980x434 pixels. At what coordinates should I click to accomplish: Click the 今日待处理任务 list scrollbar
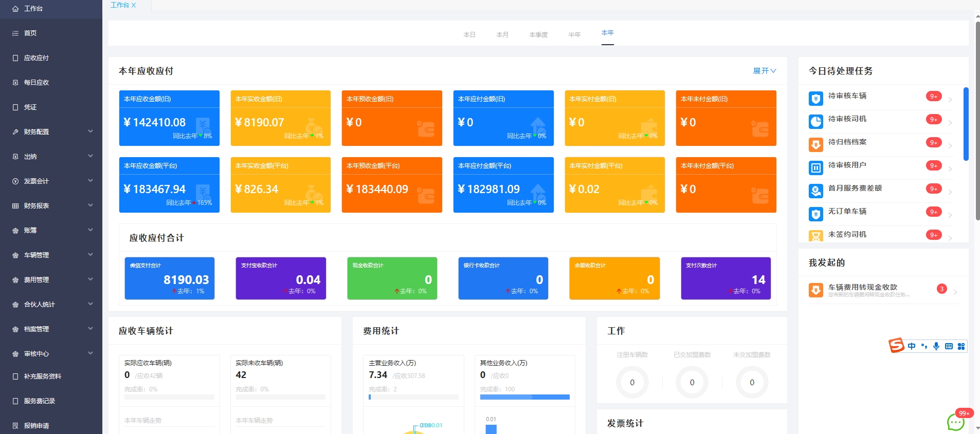[966, 124]
